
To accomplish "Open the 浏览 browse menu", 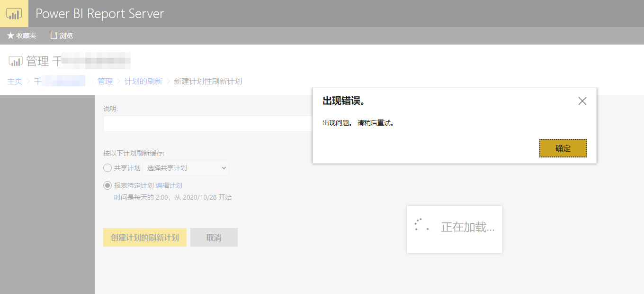I will 62,36.
